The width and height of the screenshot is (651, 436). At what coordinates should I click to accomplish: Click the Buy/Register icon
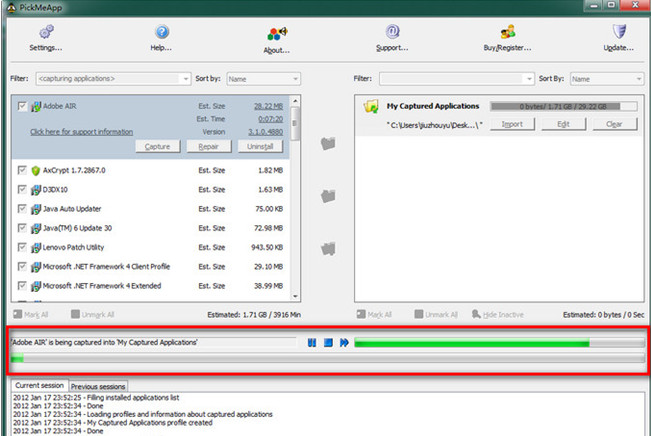(505, 33)
